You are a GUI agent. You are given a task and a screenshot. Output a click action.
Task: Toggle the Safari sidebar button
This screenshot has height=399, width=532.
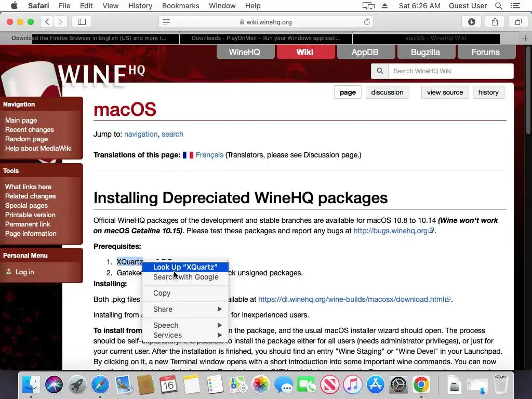click(x=82, y=22)
